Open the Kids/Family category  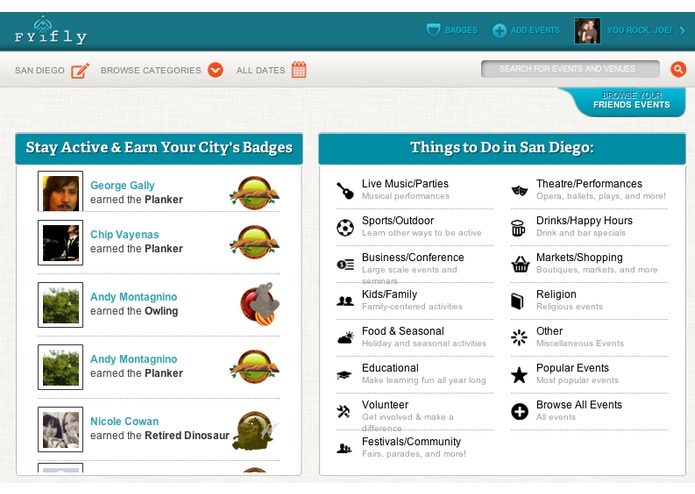389,294
